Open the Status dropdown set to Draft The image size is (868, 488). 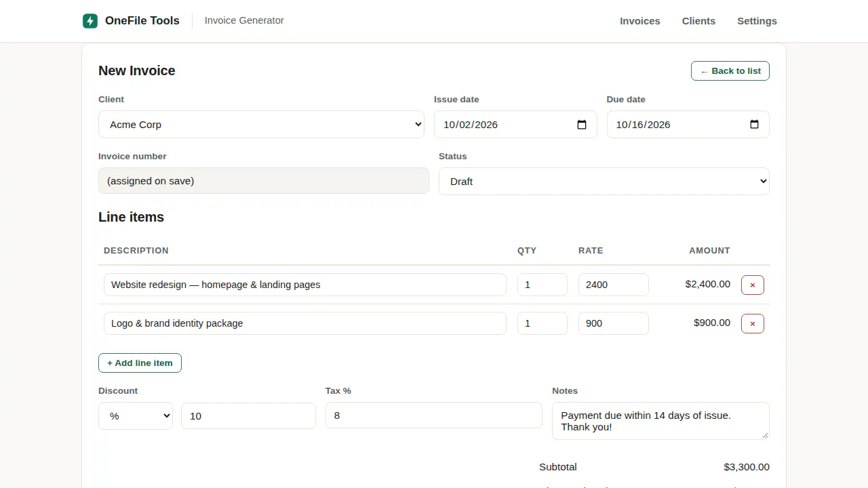point(604,182)
